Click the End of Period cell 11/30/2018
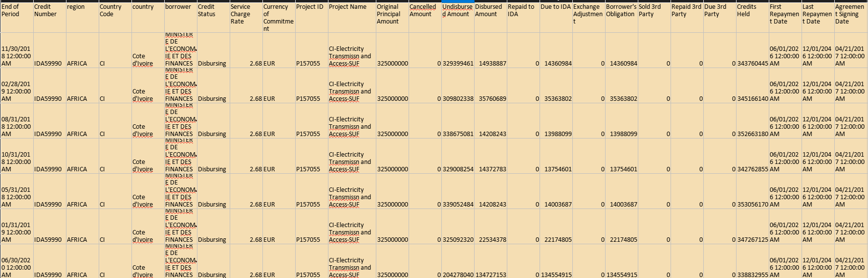The image size is (868, 278). [x=17, y=50]
